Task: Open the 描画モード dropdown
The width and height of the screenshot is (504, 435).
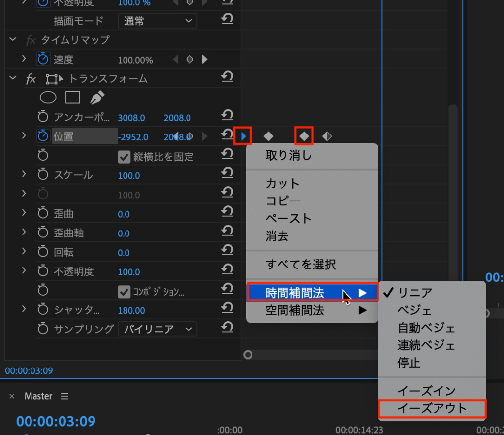Action: coord(157,21)
